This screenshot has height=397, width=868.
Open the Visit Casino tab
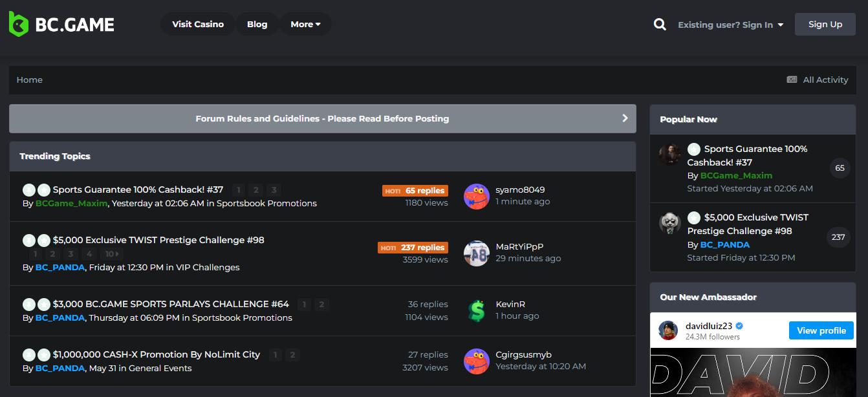click(x=198, y=24)
